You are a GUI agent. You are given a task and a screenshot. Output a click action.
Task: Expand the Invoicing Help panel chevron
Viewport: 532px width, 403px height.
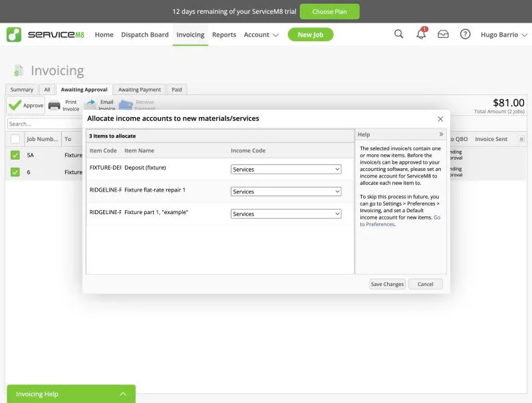123,394
